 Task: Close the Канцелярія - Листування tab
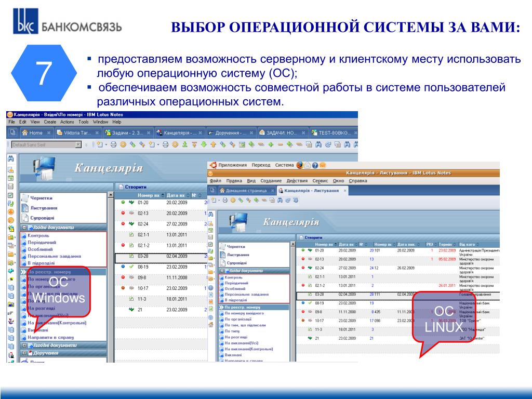pos(345,191)
